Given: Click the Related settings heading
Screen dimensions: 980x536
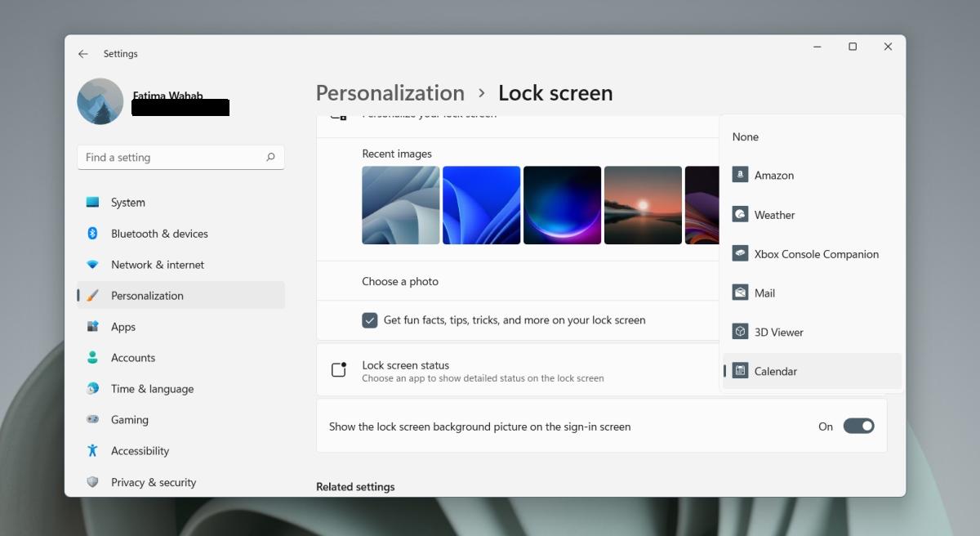Looking at the screenshot, I should [355, 487].
